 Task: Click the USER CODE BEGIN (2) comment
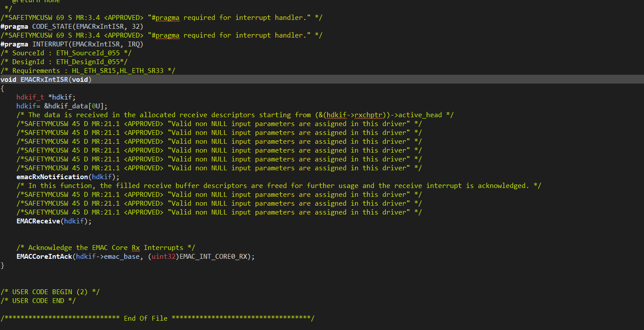(50, 292)
